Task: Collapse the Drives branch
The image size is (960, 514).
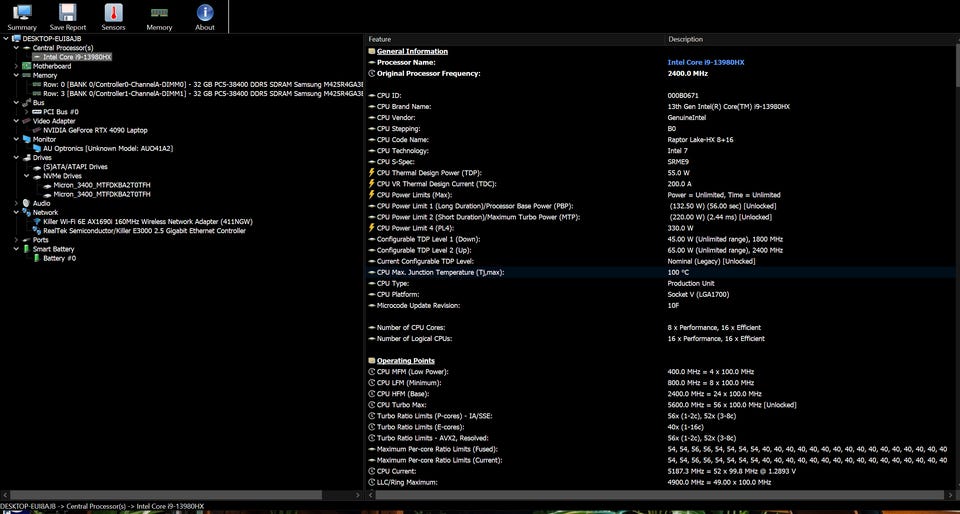Action: pyautogui.click(x=16, y=157)
